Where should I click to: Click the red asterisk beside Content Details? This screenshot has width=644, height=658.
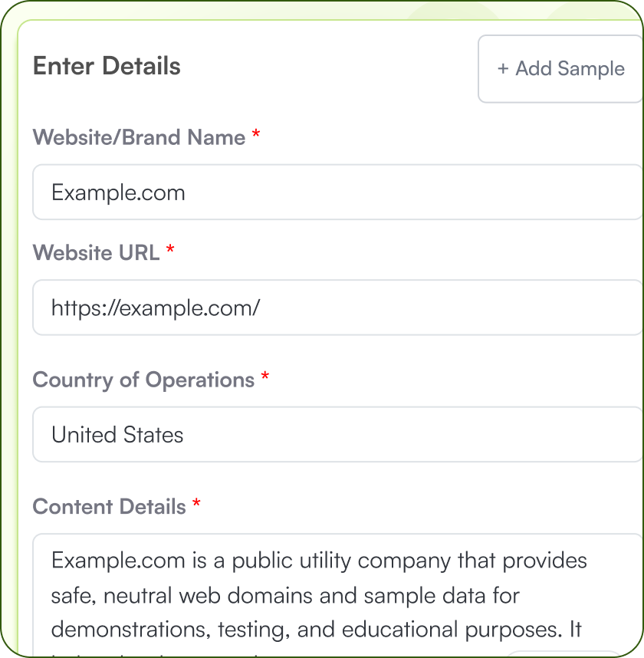(x=196, y=502)
